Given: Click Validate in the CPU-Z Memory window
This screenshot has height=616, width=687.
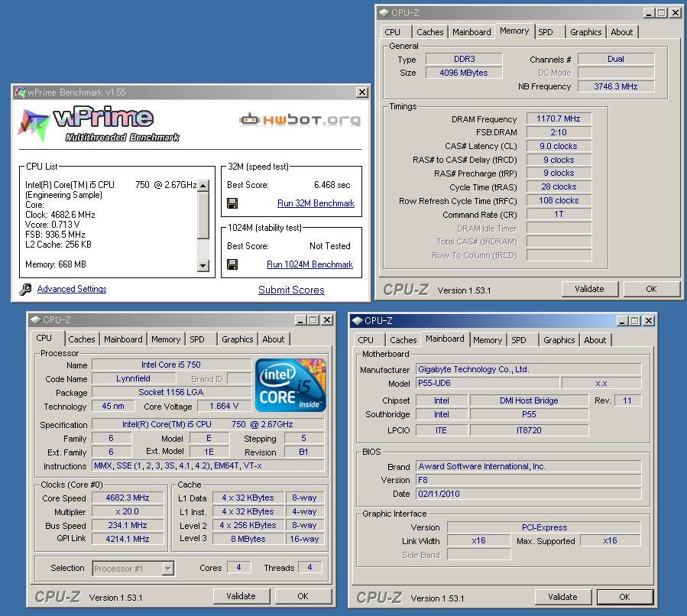Looking at the screenshot, I should pyautogui.click(x=589, y=289).
